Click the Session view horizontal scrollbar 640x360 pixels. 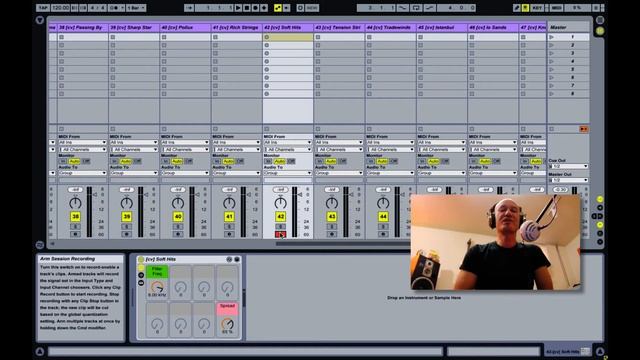[x=344, y=244]
